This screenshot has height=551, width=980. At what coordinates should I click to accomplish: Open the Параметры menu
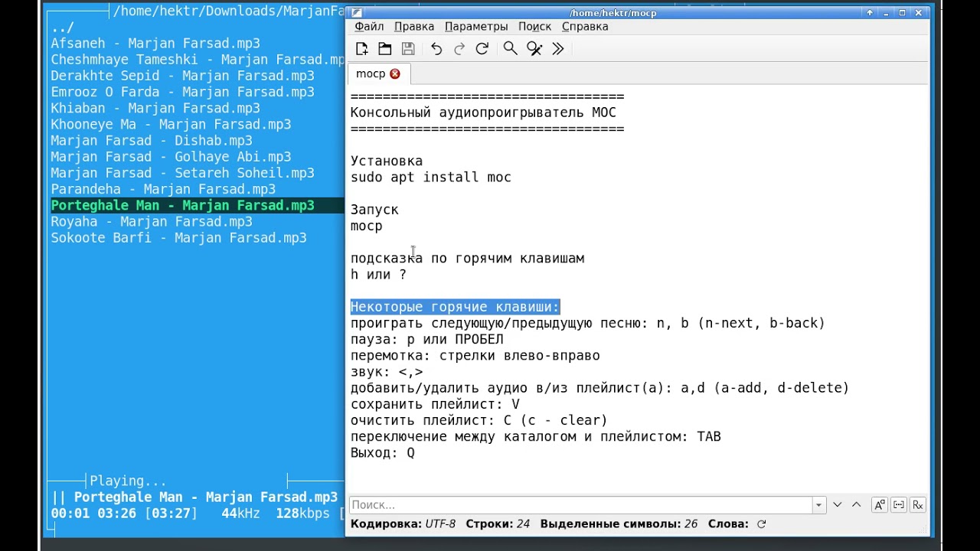[x=476, y=26]
